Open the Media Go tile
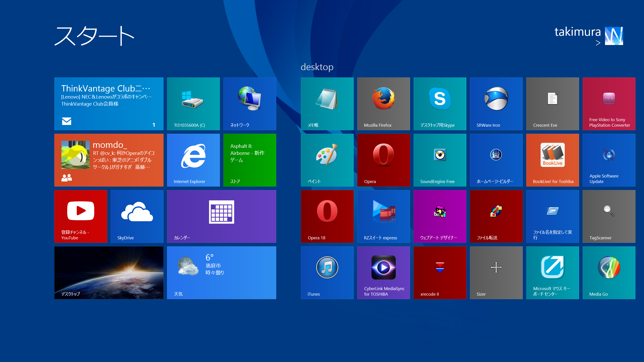The image size is (644, 362). coord(609,273)
